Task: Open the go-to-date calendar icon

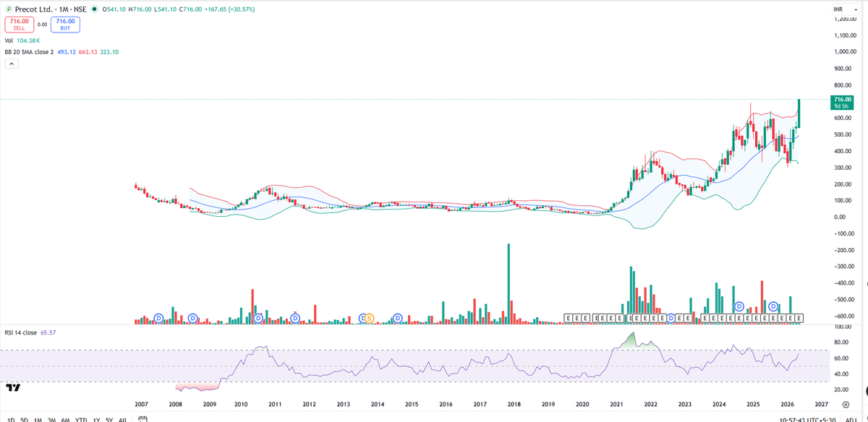Action: [142, 420]
